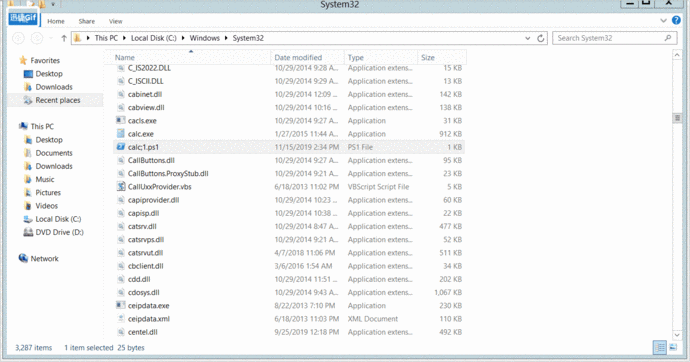Select the calc.exe calculator icon
The width and height of the screenshot is (690, 362).
(x=121, y=133)
